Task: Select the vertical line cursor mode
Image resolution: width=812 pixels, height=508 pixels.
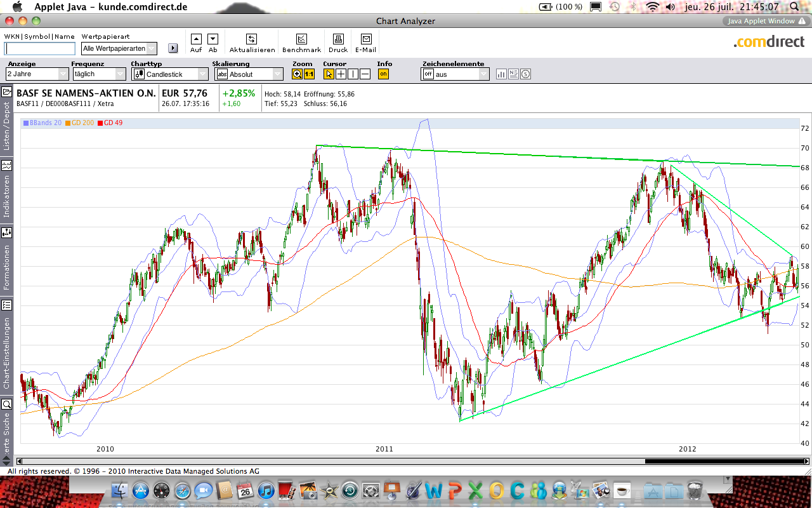Action: coord(353,74)
